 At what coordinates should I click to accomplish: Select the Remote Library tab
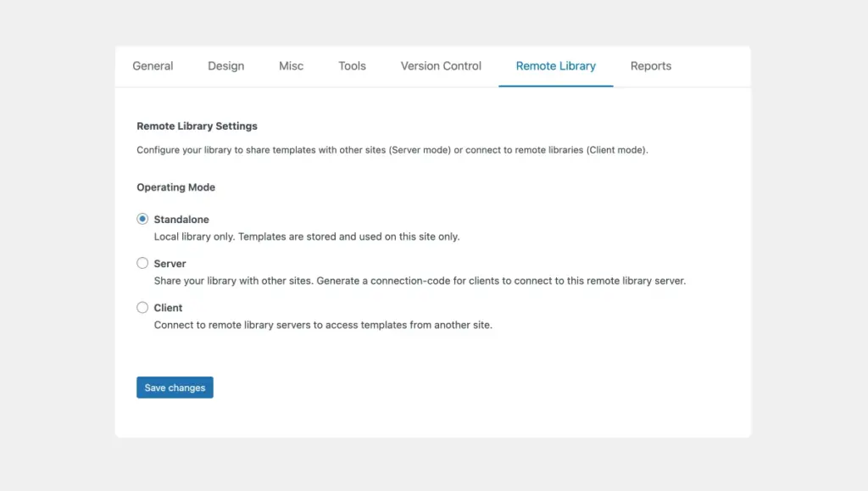click(x=555, y=66)
